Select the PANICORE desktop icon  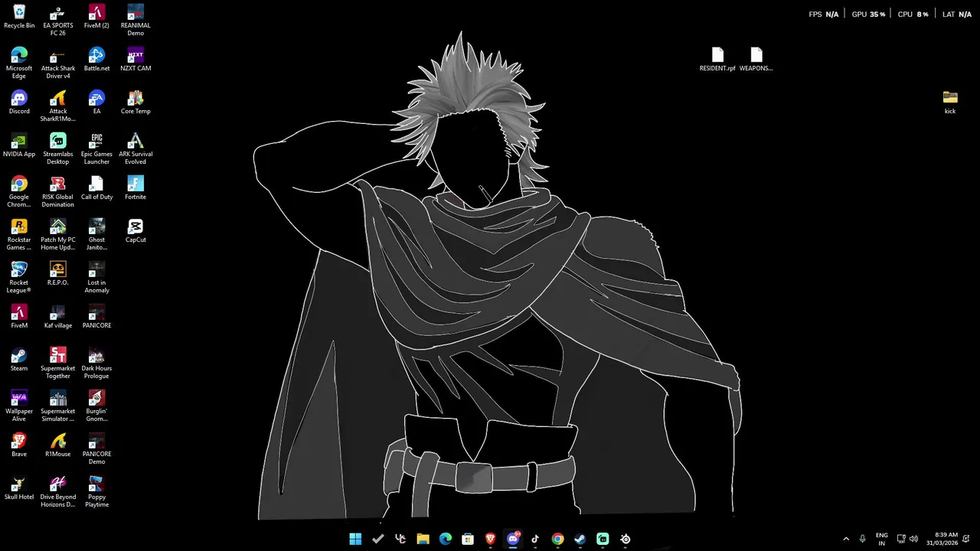[x=96, y=317]
